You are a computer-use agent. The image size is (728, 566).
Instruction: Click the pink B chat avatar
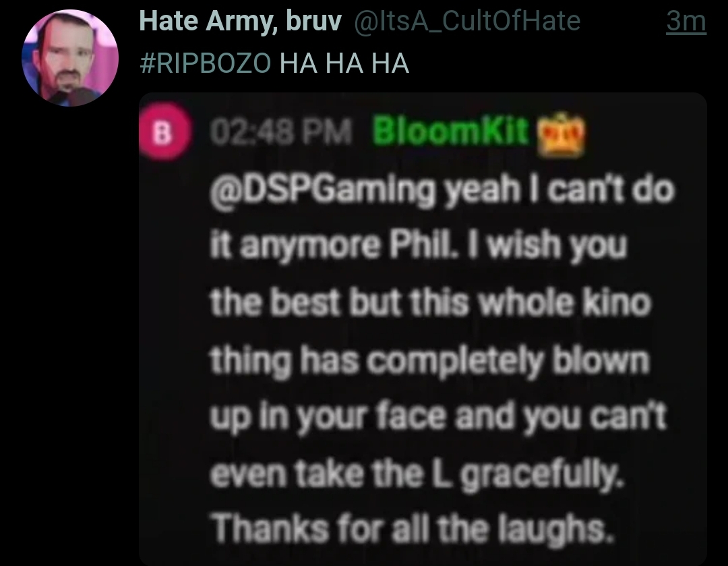(x=162, y=132)
